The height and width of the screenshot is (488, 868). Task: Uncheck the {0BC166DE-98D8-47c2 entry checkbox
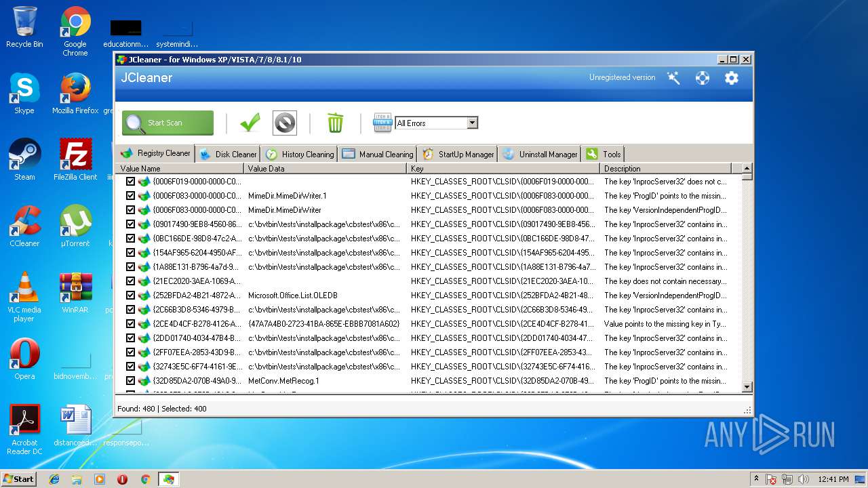(x=131, y=238)
